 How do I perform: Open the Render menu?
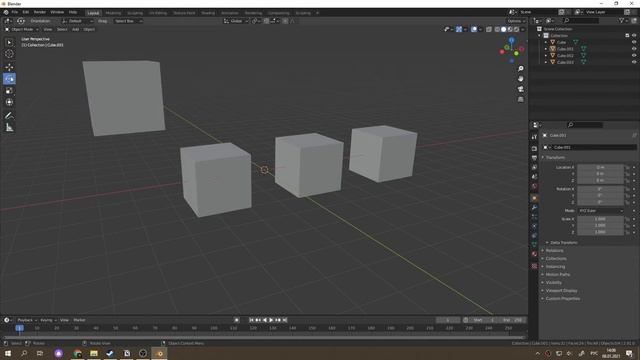40,12
